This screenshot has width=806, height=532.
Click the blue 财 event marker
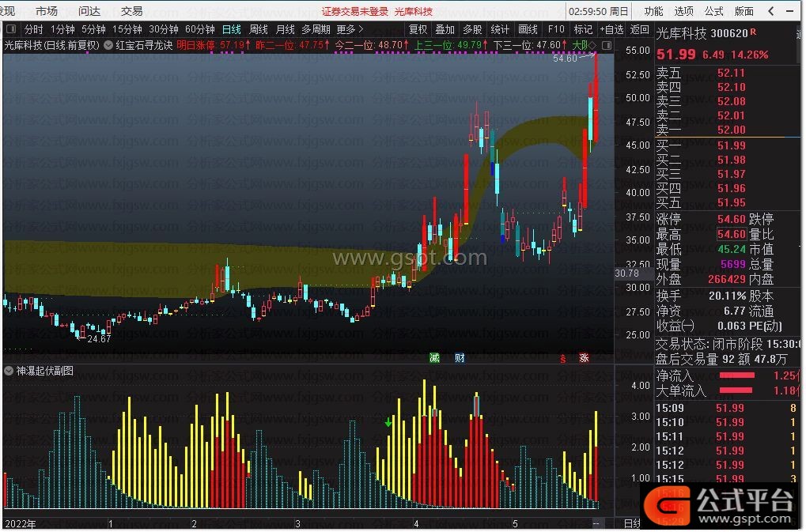(460, 358)
